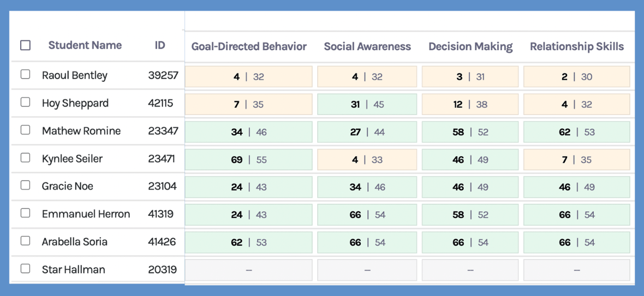644x296 pixels.
Task: Sort by the Student Name column header
Action: click(85, 45)
